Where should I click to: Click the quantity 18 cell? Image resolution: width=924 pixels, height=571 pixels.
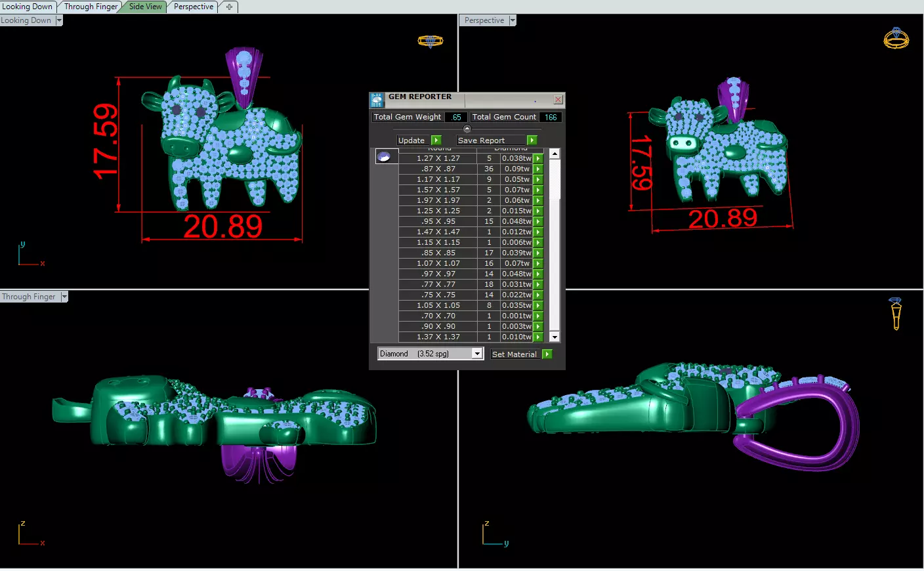(489, 284)
